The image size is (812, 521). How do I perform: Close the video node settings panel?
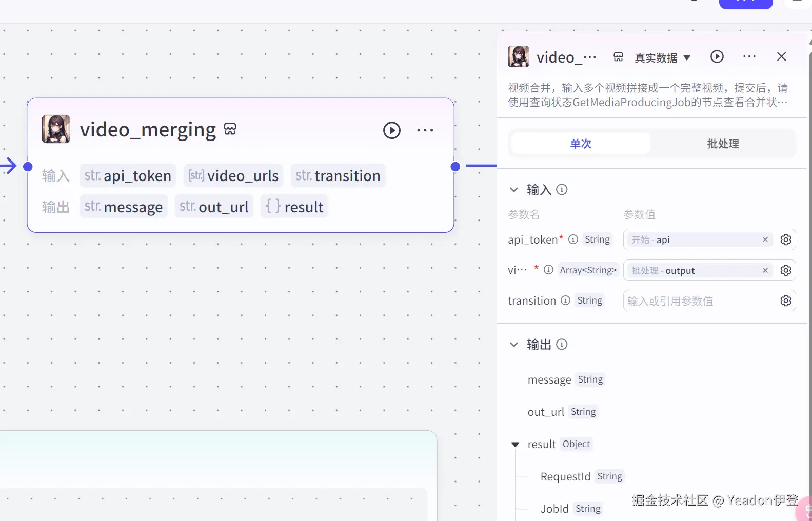pos(781,56)
